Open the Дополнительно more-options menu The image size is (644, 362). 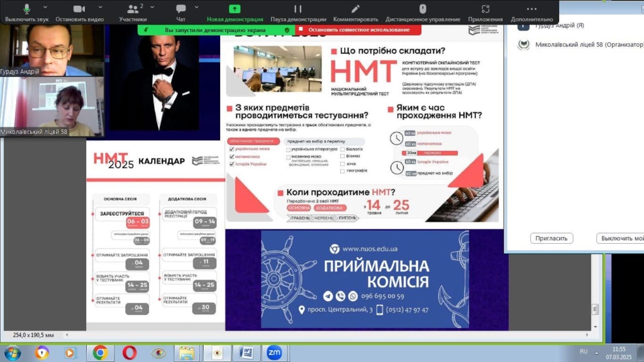click(x=532, y=13)
